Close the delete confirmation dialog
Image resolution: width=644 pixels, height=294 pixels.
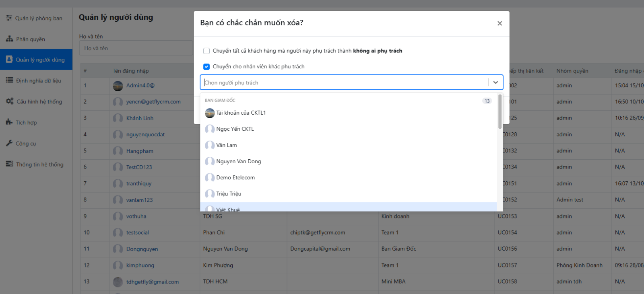coord(500,23)
